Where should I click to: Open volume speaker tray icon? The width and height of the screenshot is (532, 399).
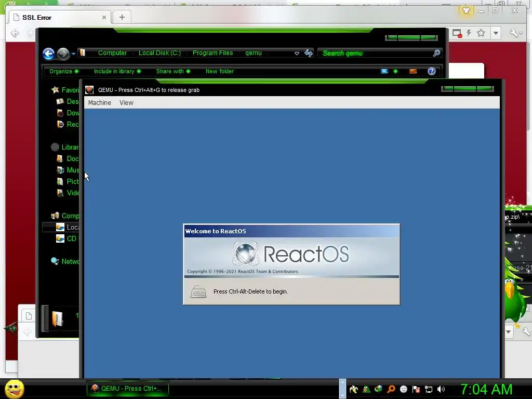click(x=441, y=389)
